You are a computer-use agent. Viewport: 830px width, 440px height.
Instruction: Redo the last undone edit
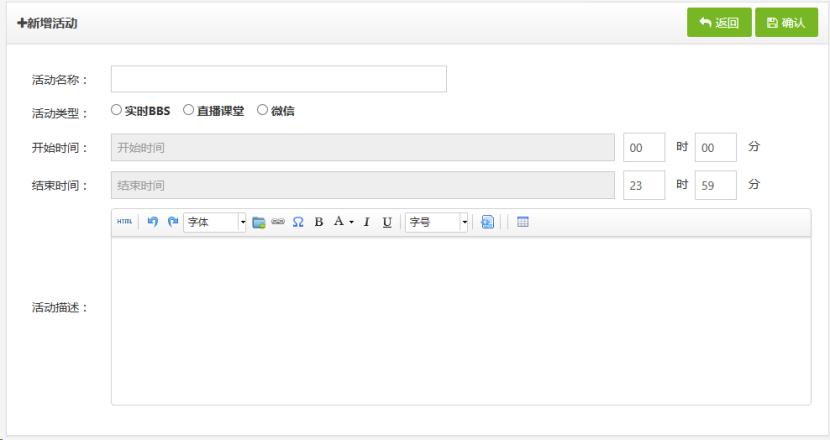[x=173, y=222]
